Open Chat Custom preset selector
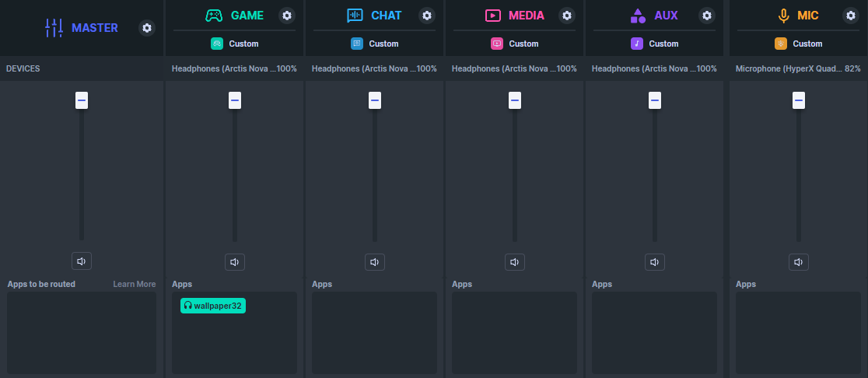The image size is (868, 378). click(375, 44)
